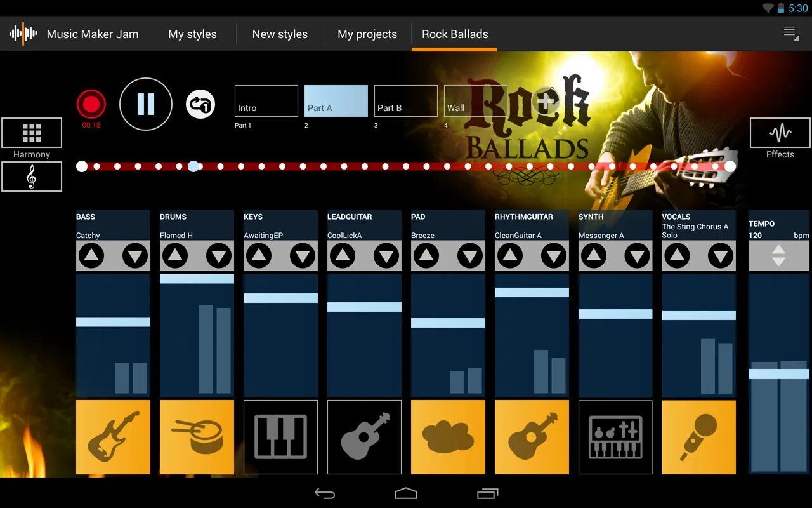Choose previous Rhythm Guitar loop up arrow
This screenshot has height=508, width=812.
[510, 256]
